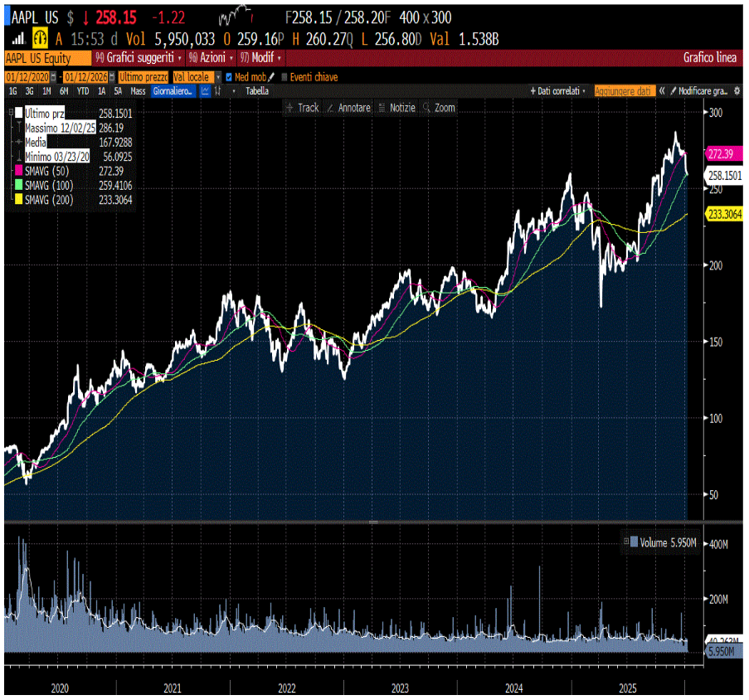Expand the Volume legend box
749x700 pixels.
click(x=625, y=542)
